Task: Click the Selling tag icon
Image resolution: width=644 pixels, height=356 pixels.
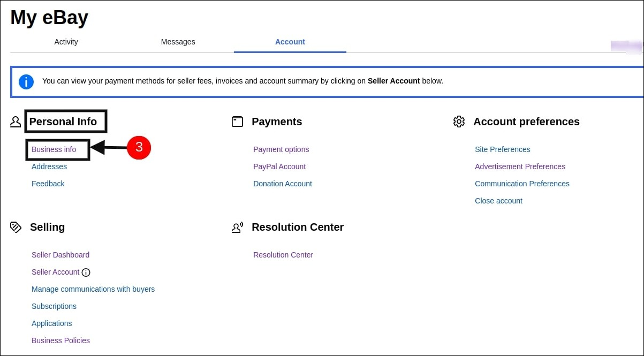Action: [x=16, y=227]
